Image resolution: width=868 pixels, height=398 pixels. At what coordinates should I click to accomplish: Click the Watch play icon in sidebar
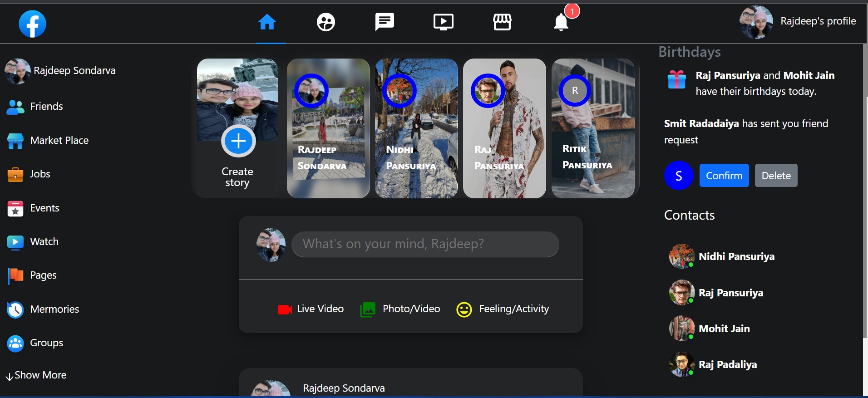coord(15,242)
